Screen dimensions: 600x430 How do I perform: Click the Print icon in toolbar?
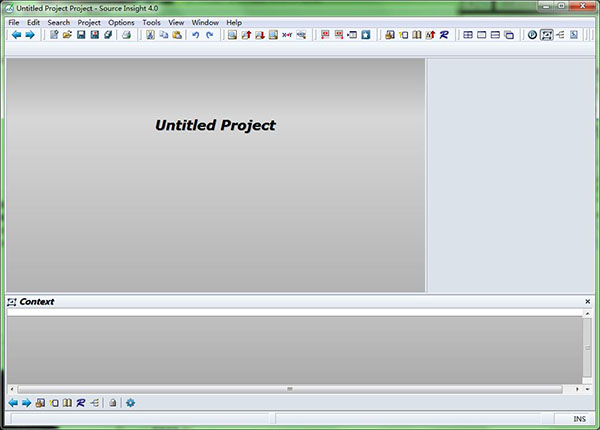point(126,35)
